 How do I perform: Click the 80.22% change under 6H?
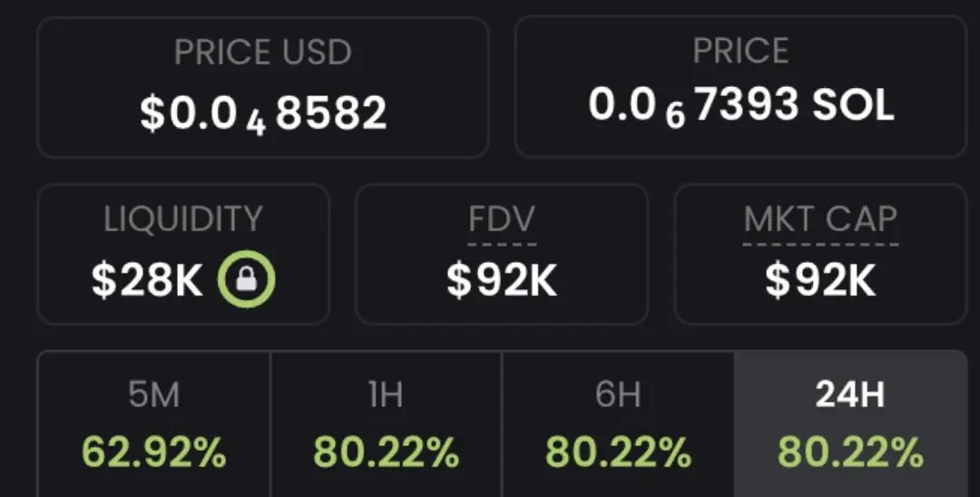click(x=618, y=451)
